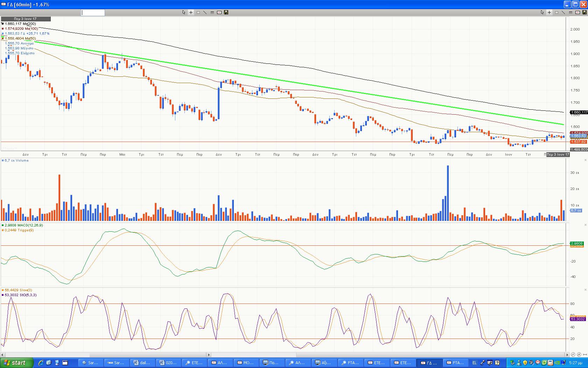Open language bar help question-mark icon

click(x=497, y=363)
